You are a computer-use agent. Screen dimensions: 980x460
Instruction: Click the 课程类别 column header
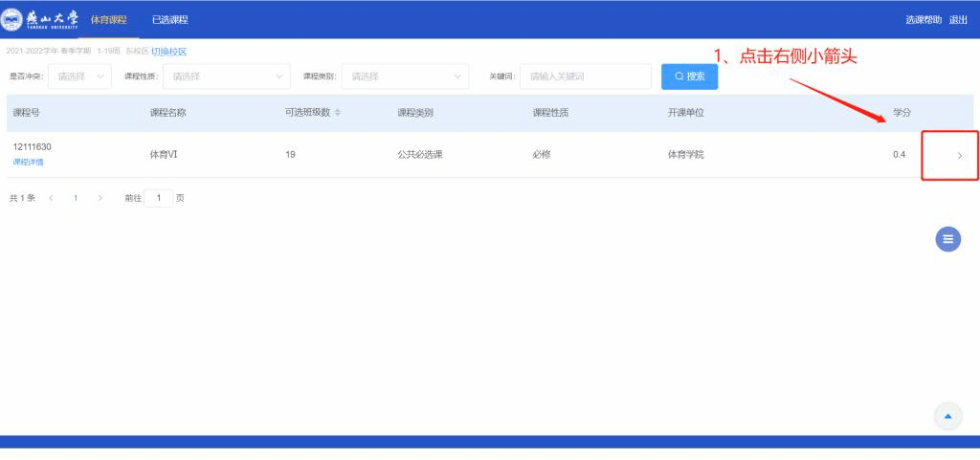tap(415, 113)
